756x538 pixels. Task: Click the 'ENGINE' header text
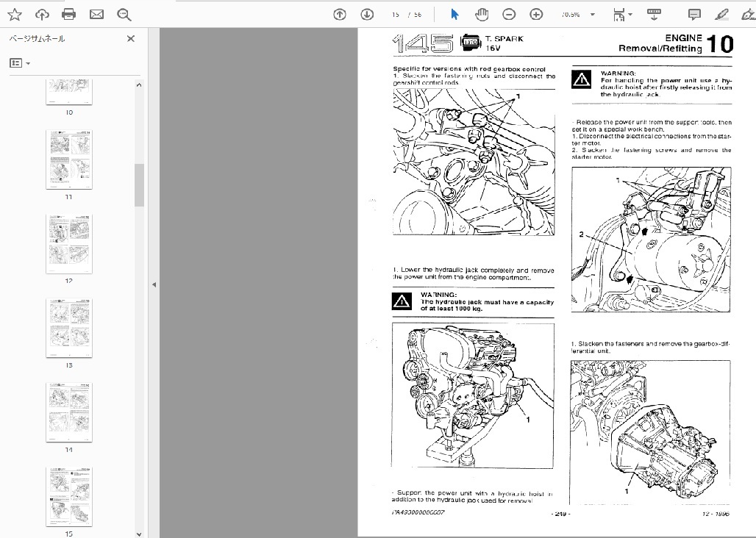683,38
